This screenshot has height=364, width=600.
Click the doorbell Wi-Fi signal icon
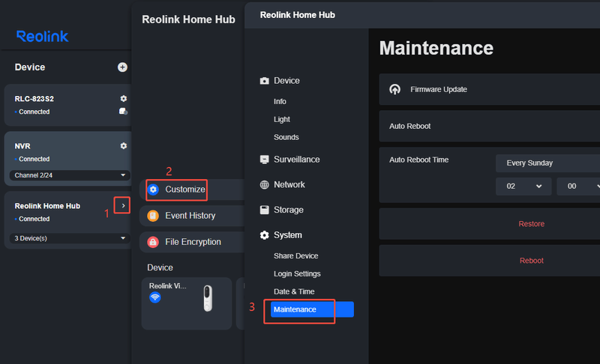click(x=155, y=297)
